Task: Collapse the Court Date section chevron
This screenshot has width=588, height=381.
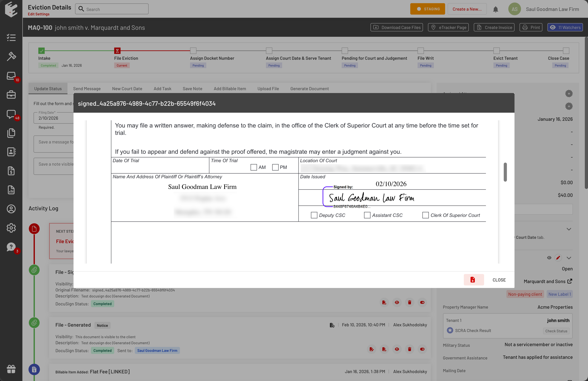Action: click(569, 229)
